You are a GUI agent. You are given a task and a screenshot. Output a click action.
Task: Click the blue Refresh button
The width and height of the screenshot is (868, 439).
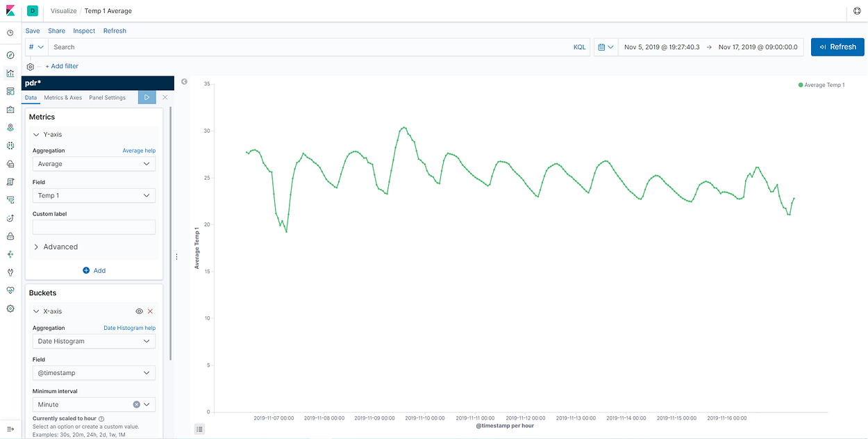pos(837,47)
